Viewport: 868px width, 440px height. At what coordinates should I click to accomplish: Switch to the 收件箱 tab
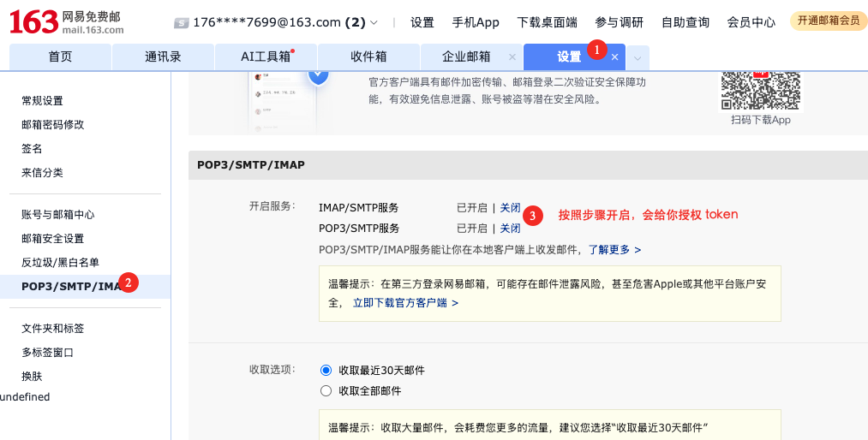368,57
